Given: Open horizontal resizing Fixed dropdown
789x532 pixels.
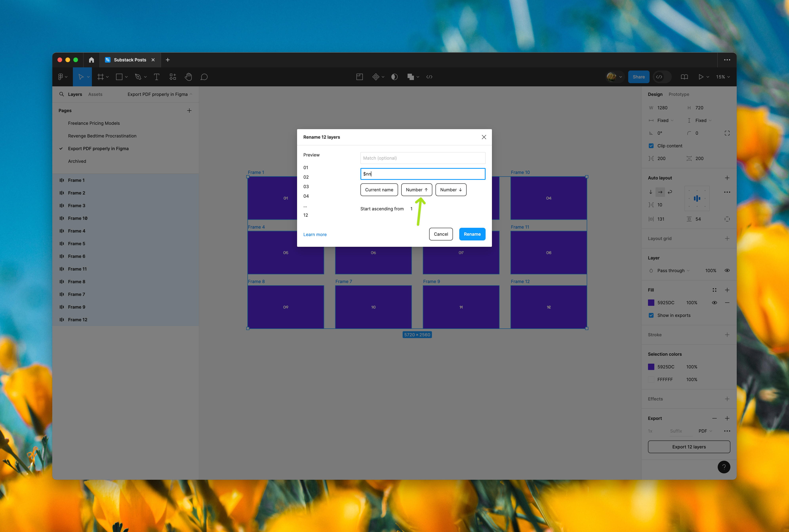Looking at the screenshot, I should [x=665, y=120].
